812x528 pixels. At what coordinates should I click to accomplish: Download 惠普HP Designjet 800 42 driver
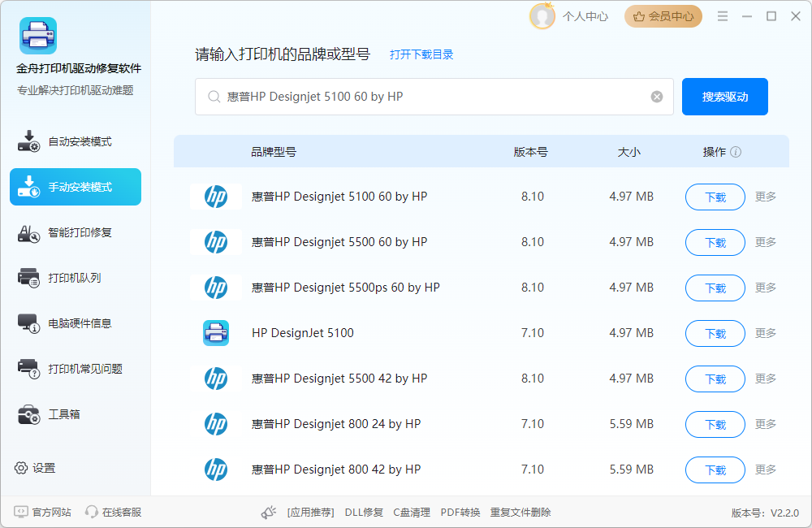715,470
